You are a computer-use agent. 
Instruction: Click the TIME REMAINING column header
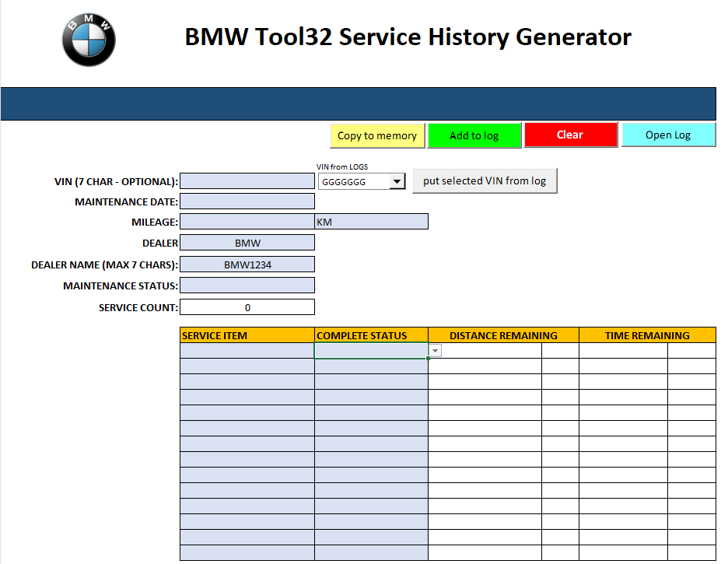coord(647,335)
